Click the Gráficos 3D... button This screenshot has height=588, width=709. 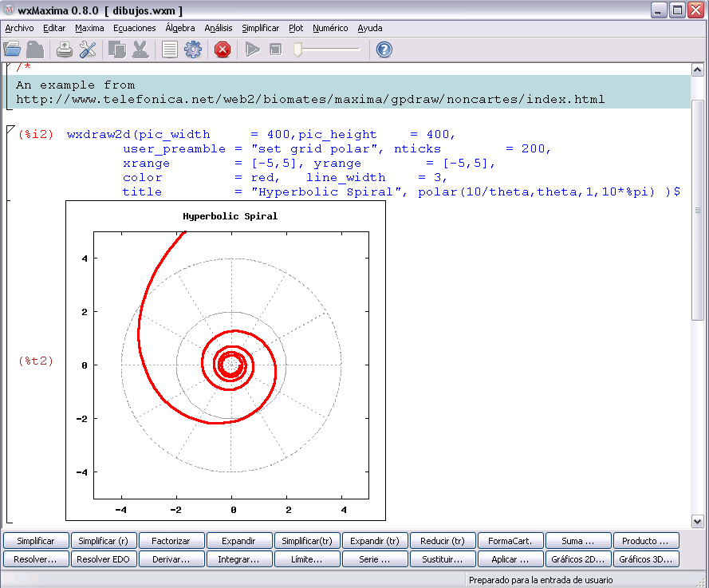click(646, 559)
